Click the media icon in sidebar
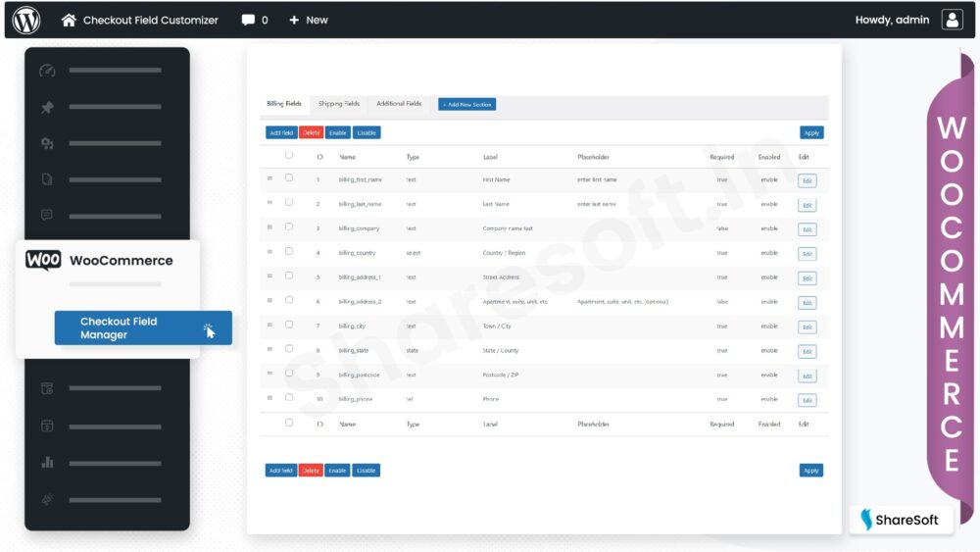980x552 pixels. tap(47, 143)
